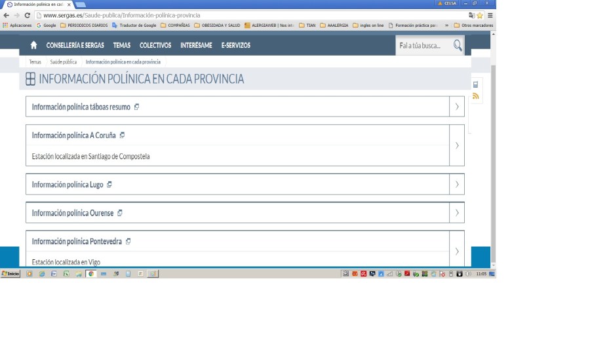Expand the Lugo row chevron

[x=457, y=185]
